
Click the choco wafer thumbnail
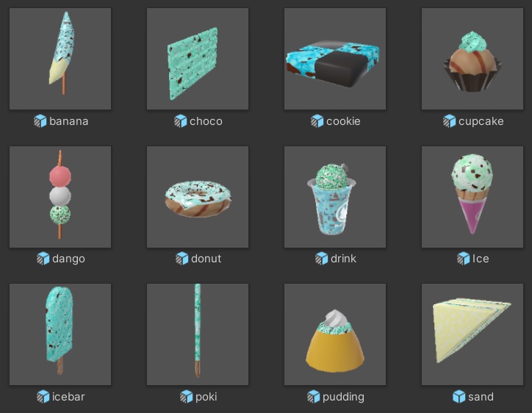pos(198,59)
